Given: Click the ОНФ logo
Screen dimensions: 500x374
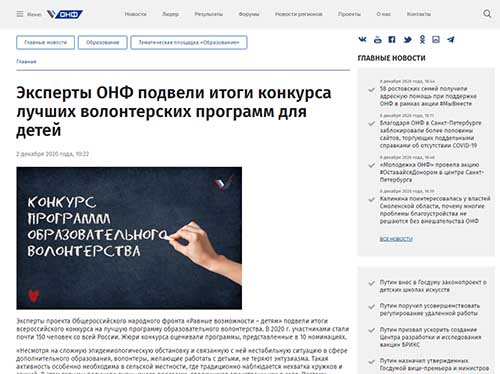Looking at the screenshot, I should (x=65, y=14).
